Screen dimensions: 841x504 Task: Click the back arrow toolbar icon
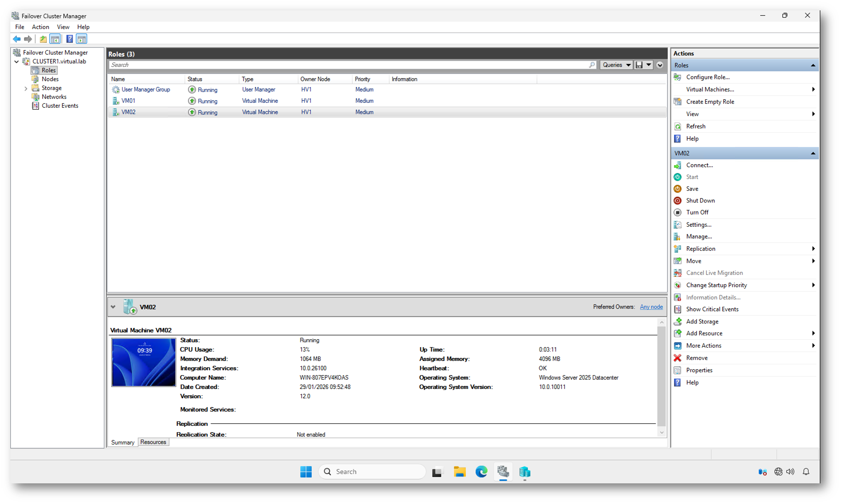pyautogui.click(x=17, y=39)
